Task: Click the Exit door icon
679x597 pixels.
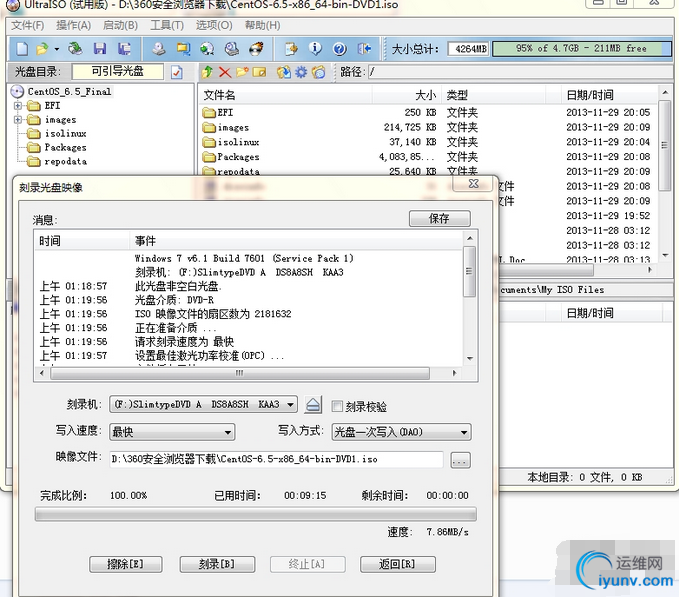Action: point(364,48)
